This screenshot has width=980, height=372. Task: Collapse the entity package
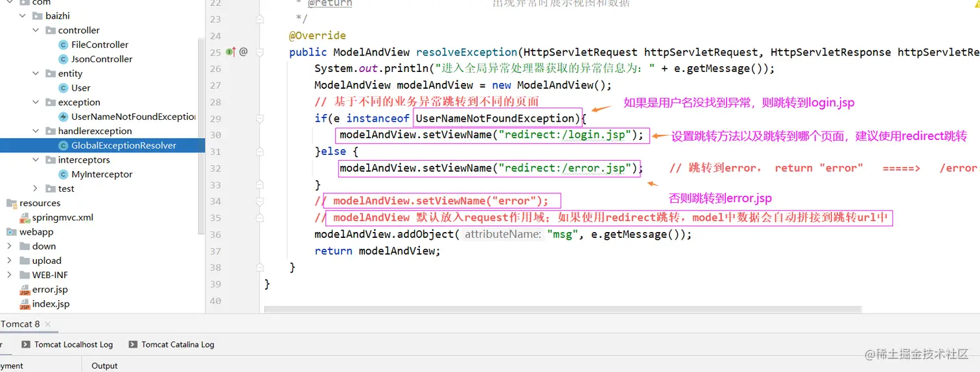tap(36, 74)
